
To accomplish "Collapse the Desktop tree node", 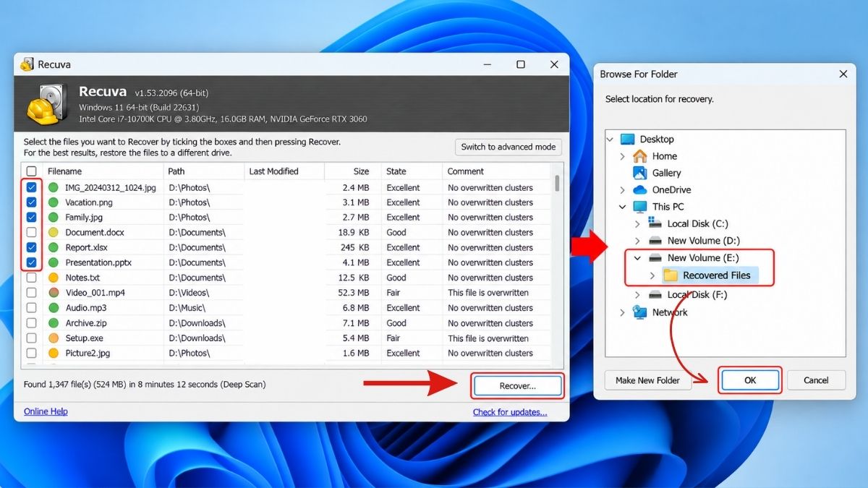I will pos(611,140).
